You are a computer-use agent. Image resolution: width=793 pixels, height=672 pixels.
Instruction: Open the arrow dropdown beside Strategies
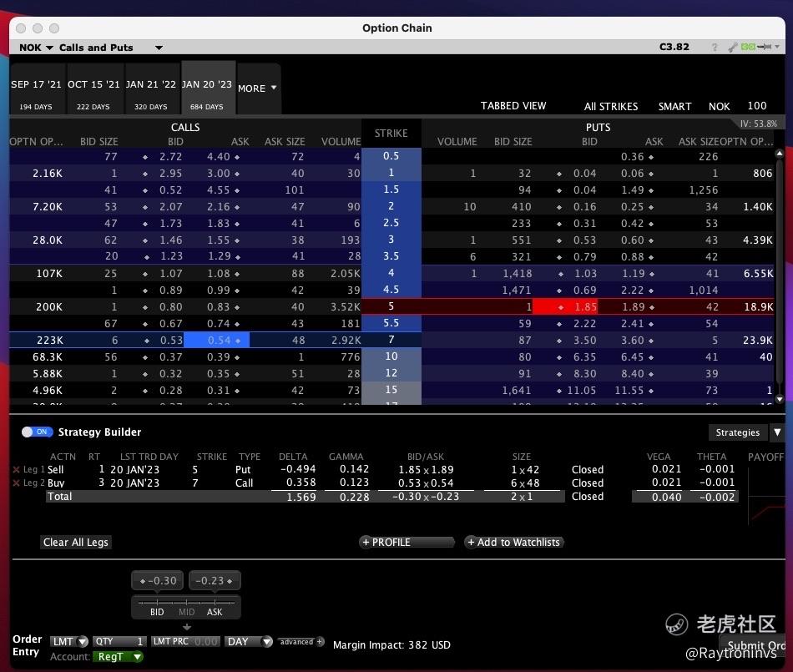coord(777,432)
